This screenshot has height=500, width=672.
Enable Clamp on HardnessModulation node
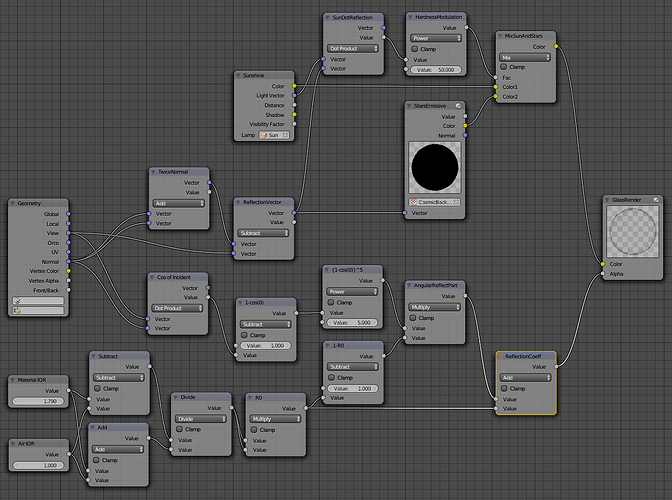414,49
